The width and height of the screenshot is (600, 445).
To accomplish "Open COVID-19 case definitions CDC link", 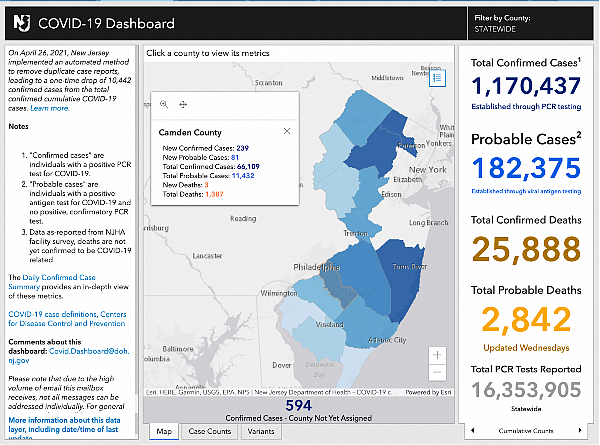I will coord(66,319).
